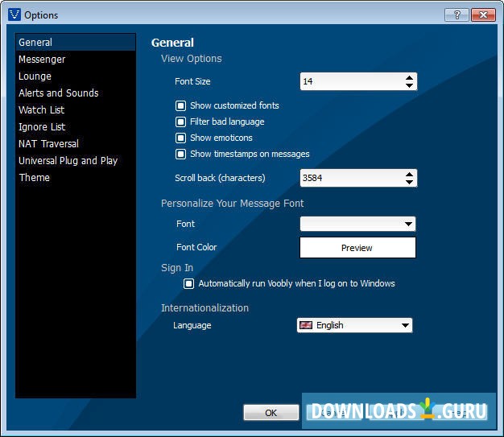Image resolution: width=504 pixels, height=437 pixels.
Task: Enable Show customized fonts checkbox
Action: (x=180, y=105)
